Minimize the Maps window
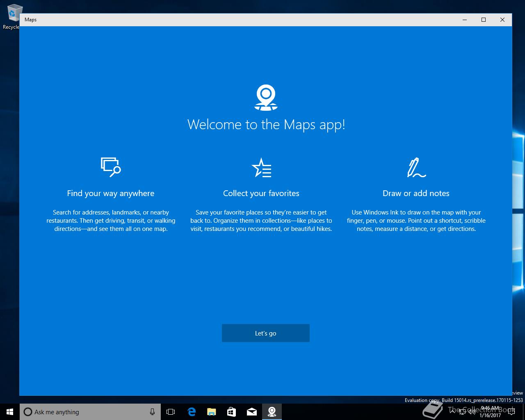This screenshot has height=420, width=525. point(465,20)
